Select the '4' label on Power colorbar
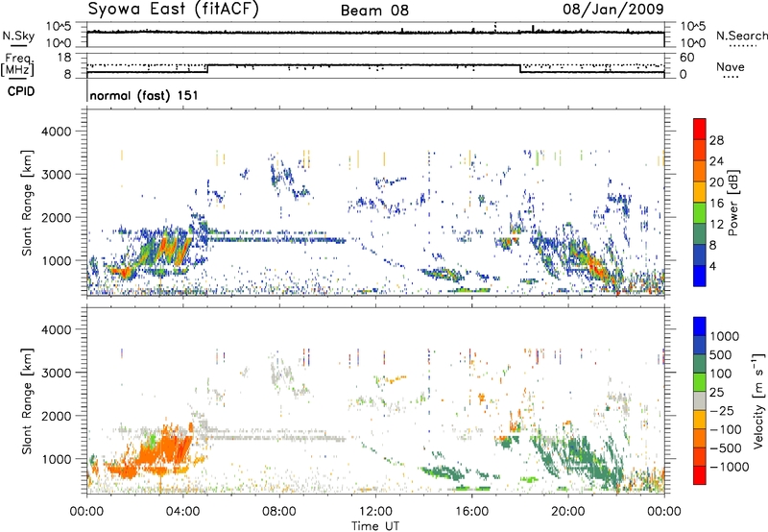The image size is (768, 532). click(x=713, y=266)
